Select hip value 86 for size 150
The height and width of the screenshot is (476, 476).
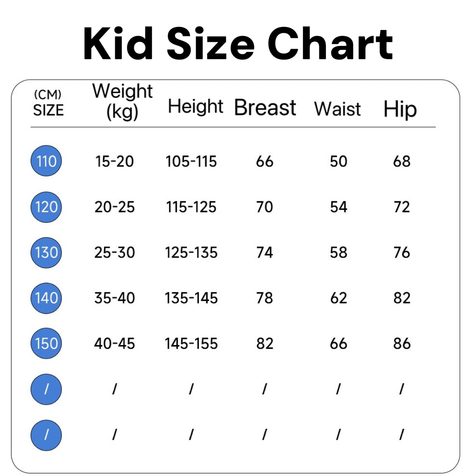[x=402, y=344]
